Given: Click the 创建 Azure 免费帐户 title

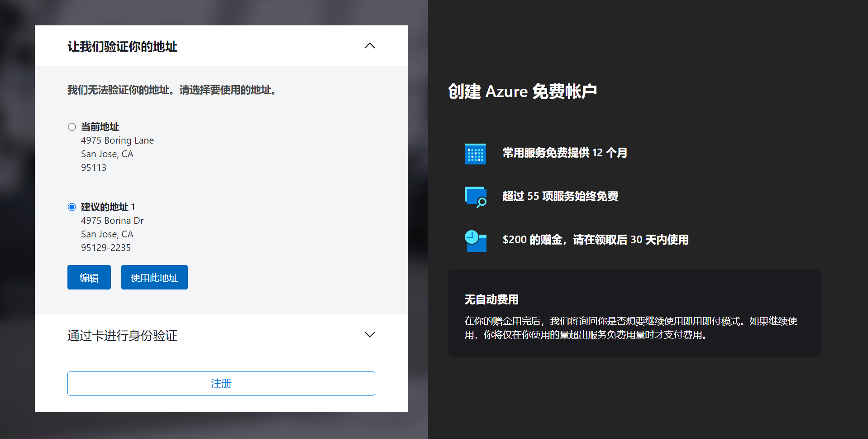Looking at the screenshot, I should 523,92.
